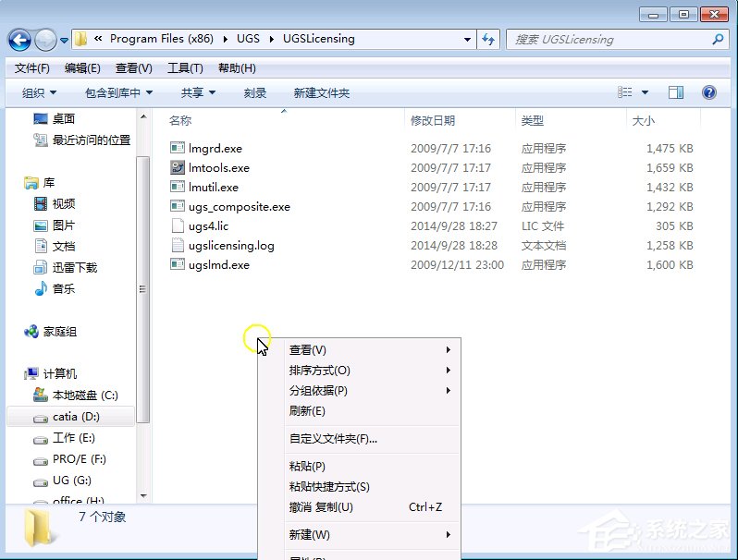Open the recent pages dropdown arrow

pos(64,41)
